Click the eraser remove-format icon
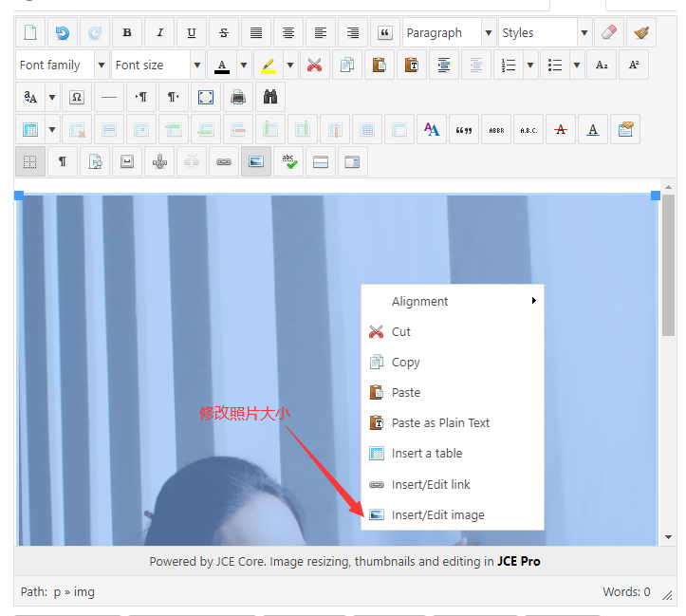 click(x=609, y=33)
